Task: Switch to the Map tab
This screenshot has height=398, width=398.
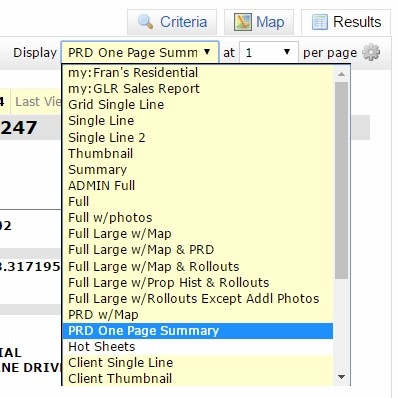Action: (x=259, y=22)
